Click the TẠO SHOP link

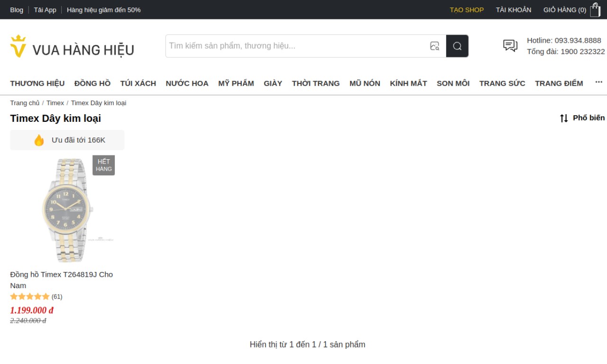point(467,9)
